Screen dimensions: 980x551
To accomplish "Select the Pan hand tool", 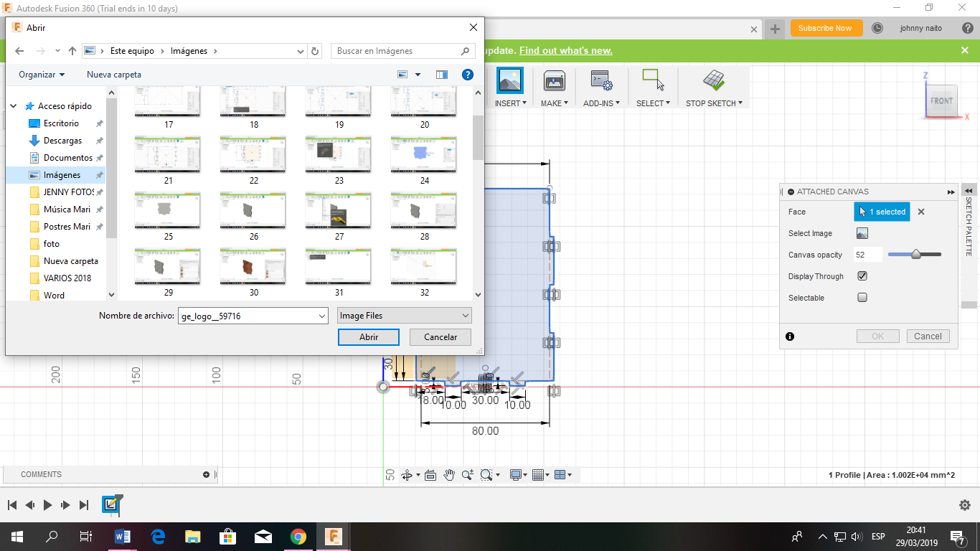I will click(x=449, y=475).
